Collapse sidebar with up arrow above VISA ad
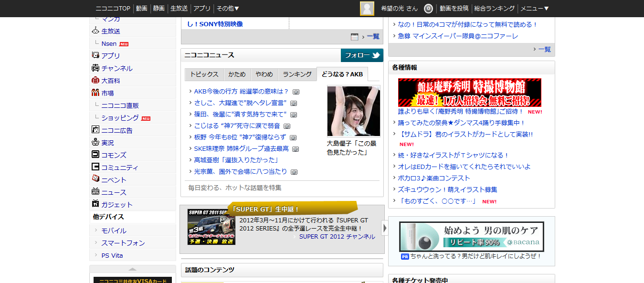Viewport: 644px width, 283px height. (x=133, y=269)
